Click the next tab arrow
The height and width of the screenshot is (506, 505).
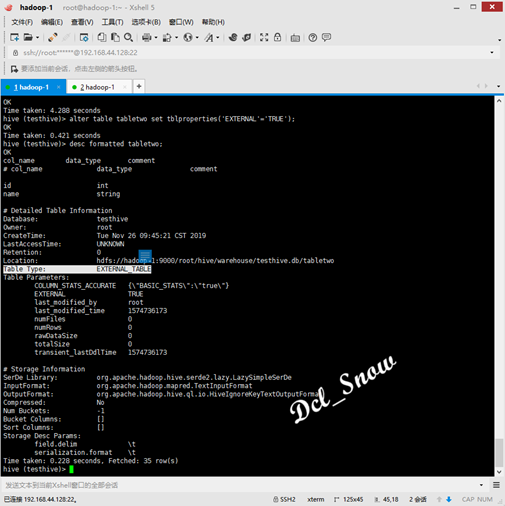pos(486,86)
